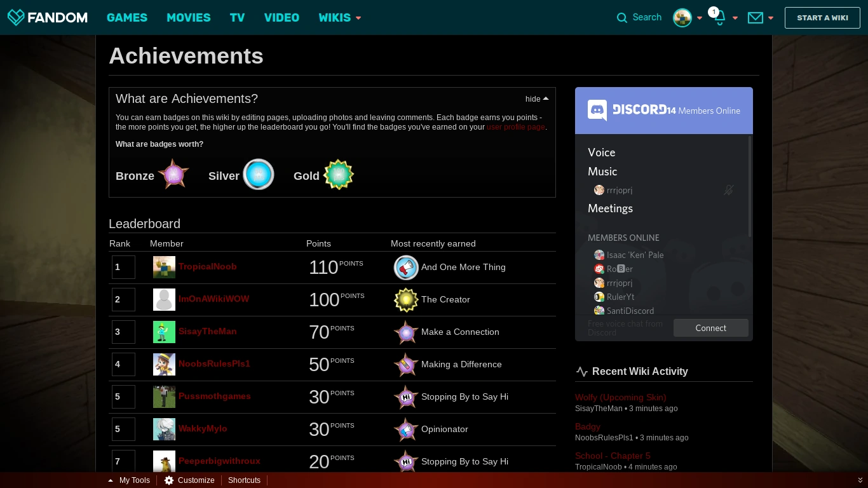
Task: Click the And One More Thing badge icon
Action: point(406,268)
